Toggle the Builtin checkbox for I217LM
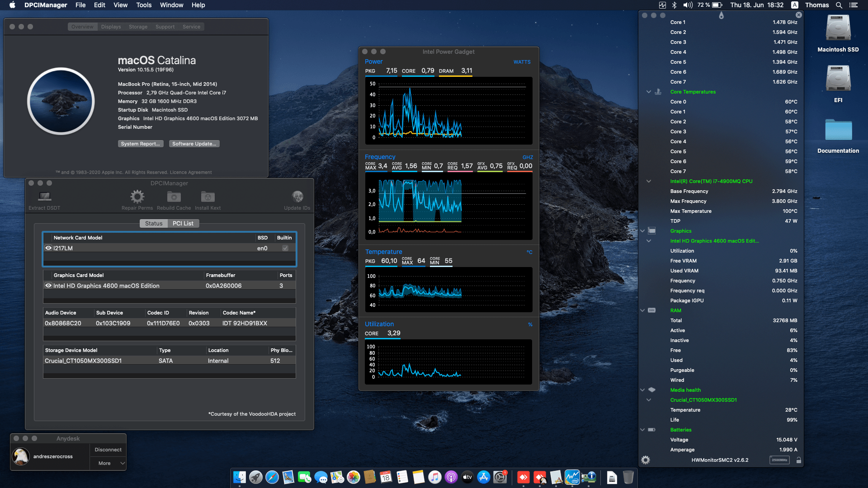Viewport: 868px width, 488px height. 285,248
